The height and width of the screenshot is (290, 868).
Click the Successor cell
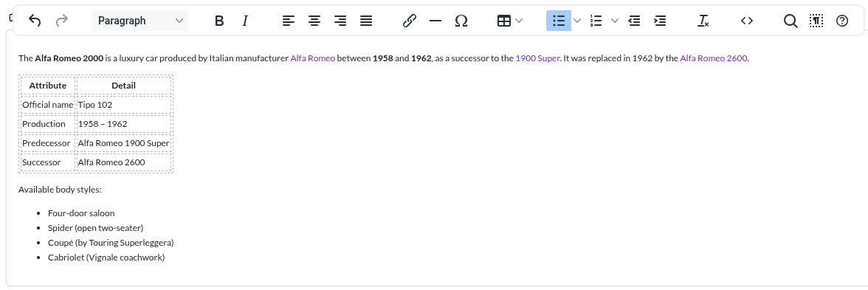point(47,162)
